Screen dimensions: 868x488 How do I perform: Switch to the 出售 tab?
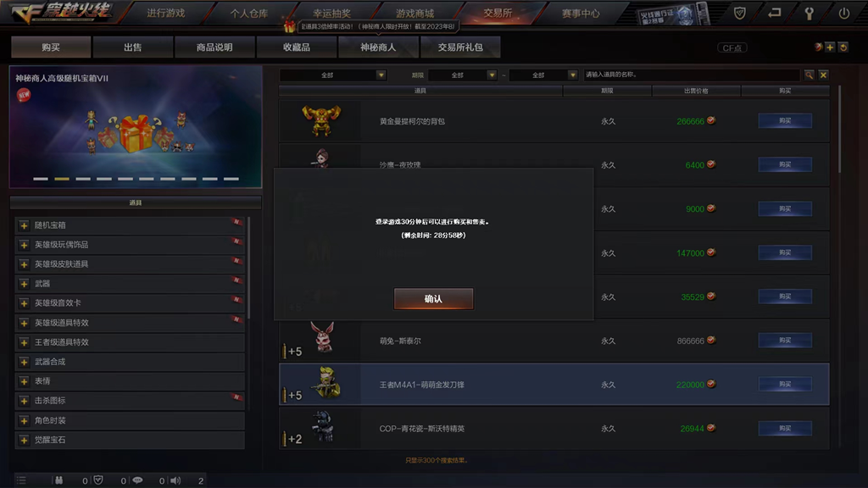133,47
